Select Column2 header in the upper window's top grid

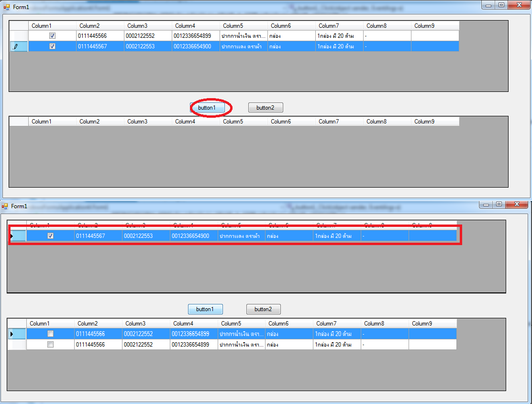pyautogui.click(x=100, y=26)
